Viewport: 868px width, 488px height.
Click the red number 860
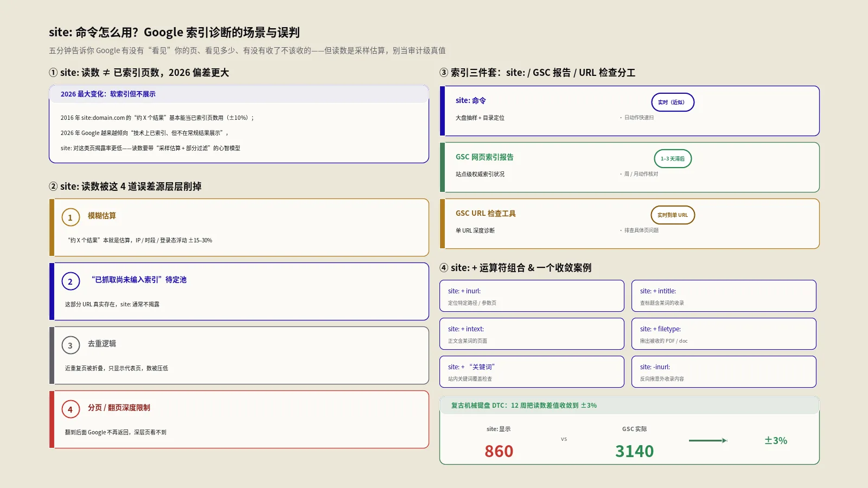coord(499,451)
